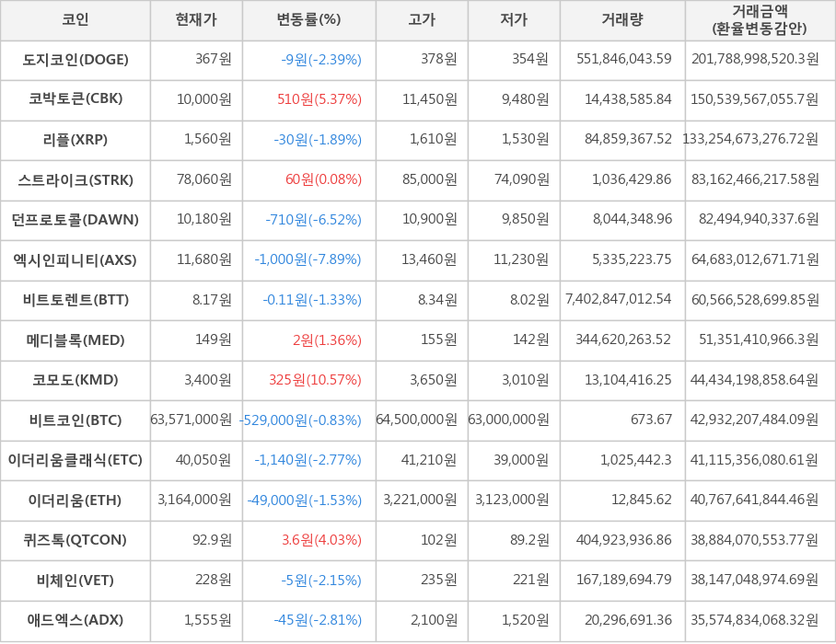The image size is (836, 644).
Task: Select the 비체인(VET) coin name
Action: tap(75, 581)
